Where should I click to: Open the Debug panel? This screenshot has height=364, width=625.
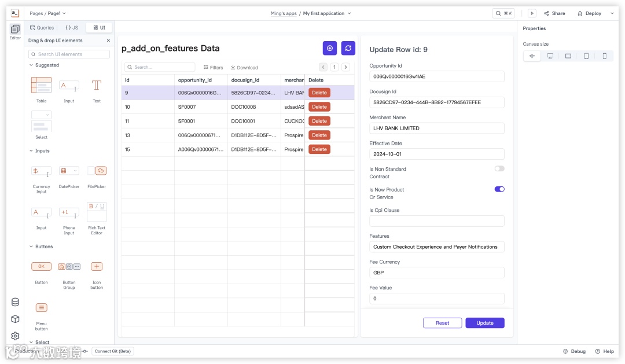[x=575, y=351]
